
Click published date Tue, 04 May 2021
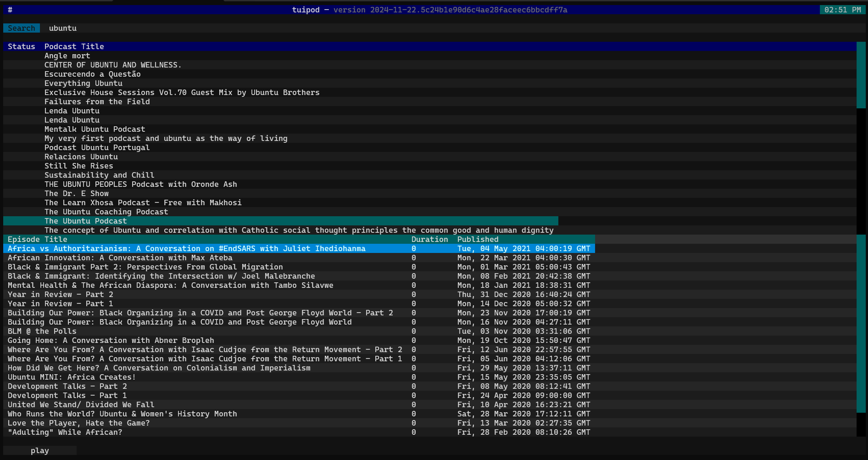click(524, 248)
